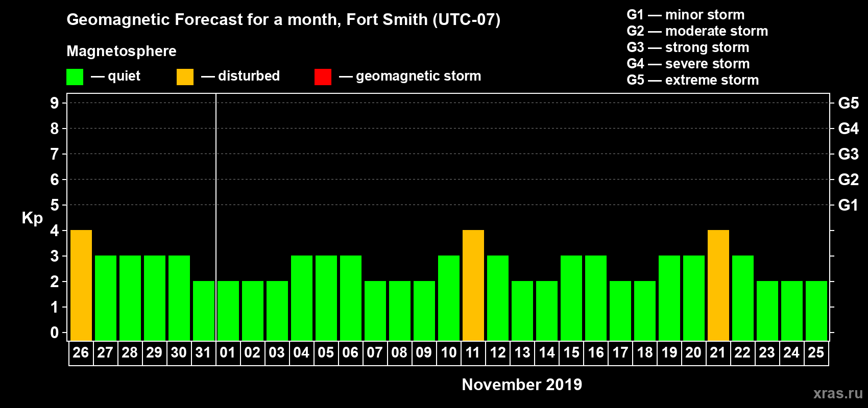Click the date label 27

(x=105, y=352)
